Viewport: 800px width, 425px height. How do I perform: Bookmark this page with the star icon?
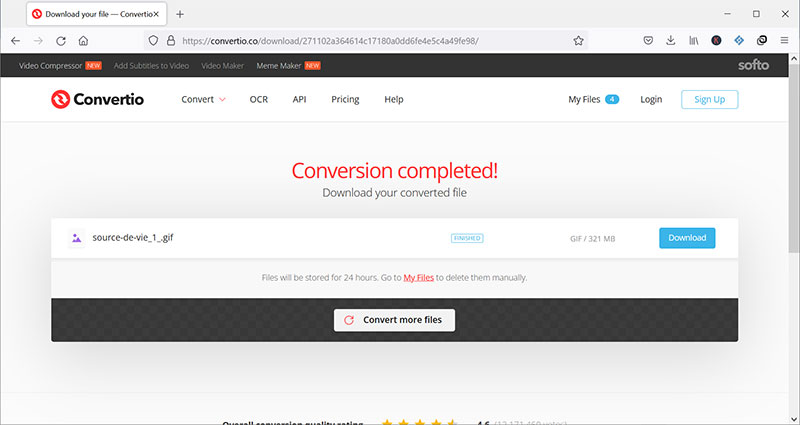(x=578, y=41)
